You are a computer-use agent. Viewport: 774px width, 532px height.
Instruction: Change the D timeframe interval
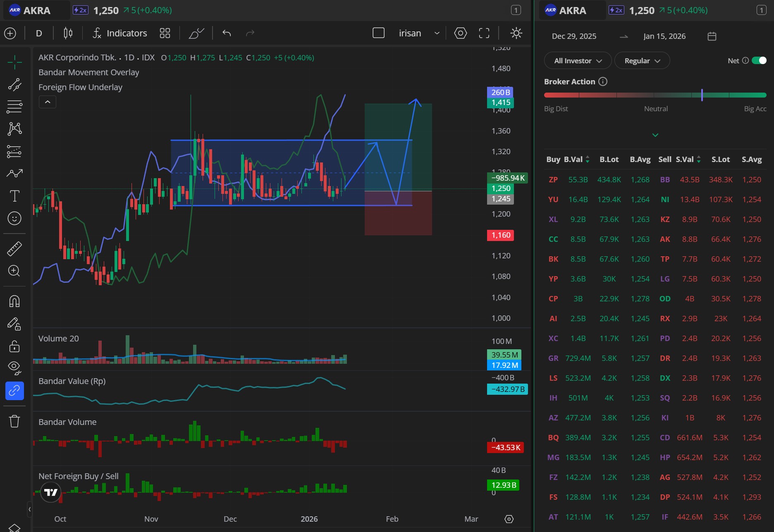coord(39,33)
